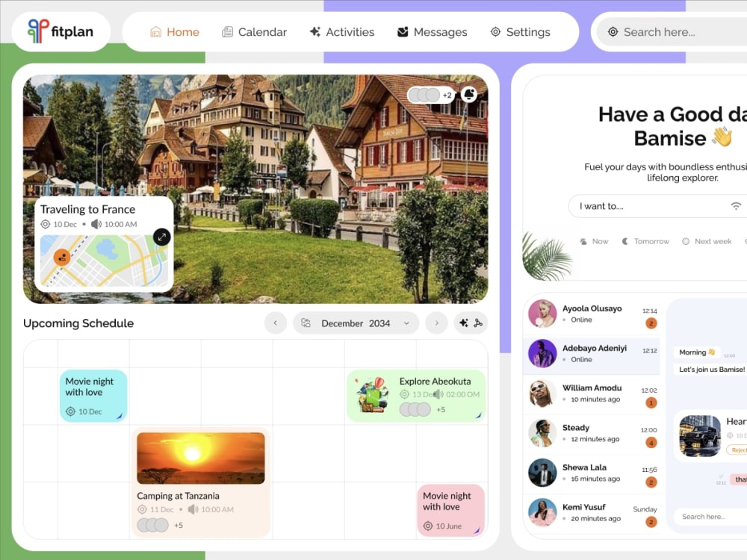Click the target icon on blue Movie night card
Viewport: 747px width, 560px height.
tap(70, 411)
